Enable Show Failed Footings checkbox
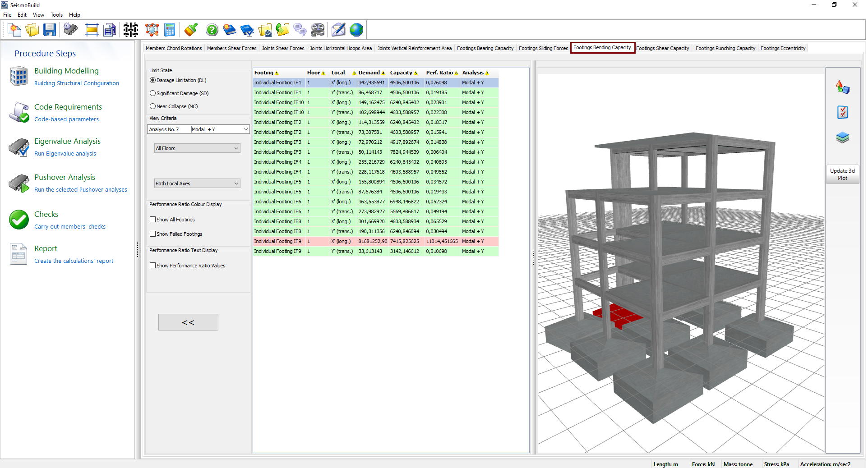 (x=153, y=234)
